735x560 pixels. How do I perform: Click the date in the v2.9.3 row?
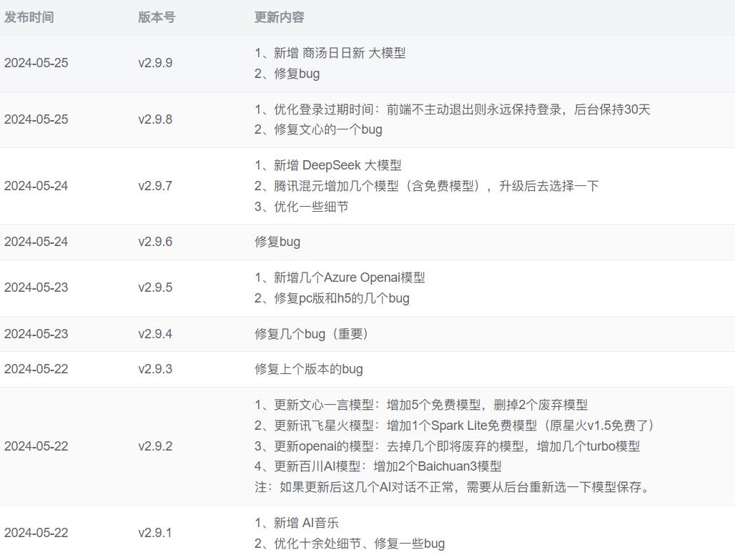pyautogui.click(x=36, y=368)
